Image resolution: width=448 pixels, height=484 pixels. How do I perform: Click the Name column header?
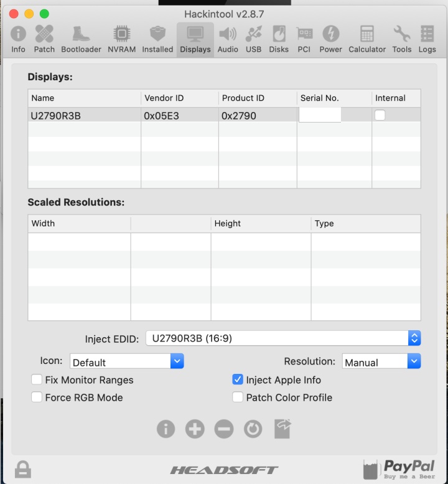(84, 98)
